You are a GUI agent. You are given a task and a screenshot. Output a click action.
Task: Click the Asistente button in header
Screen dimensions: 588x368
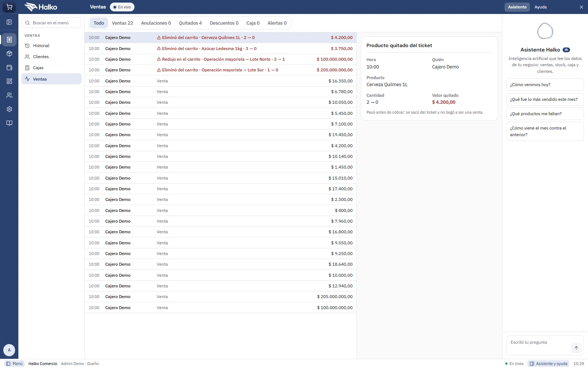[517, 7]
